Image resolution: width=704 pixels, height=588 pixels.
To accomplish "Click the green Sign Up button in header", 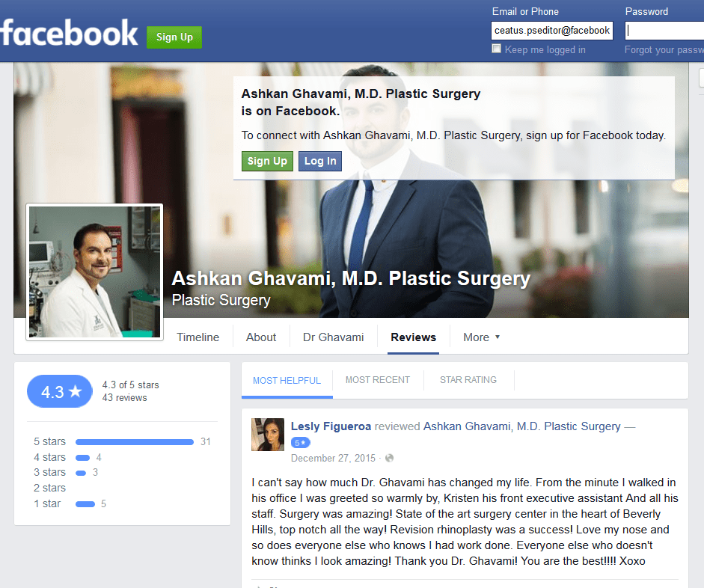I will coord(174,37).
